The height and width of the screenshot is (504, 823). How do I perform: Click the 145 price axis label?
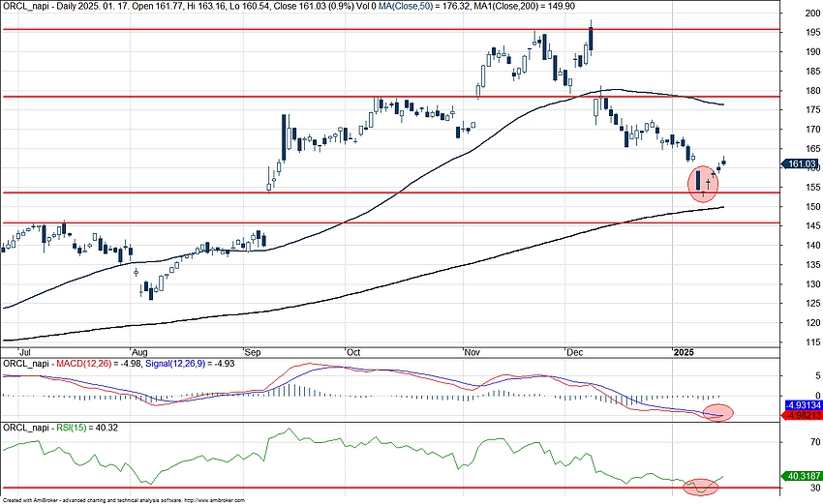812,225
